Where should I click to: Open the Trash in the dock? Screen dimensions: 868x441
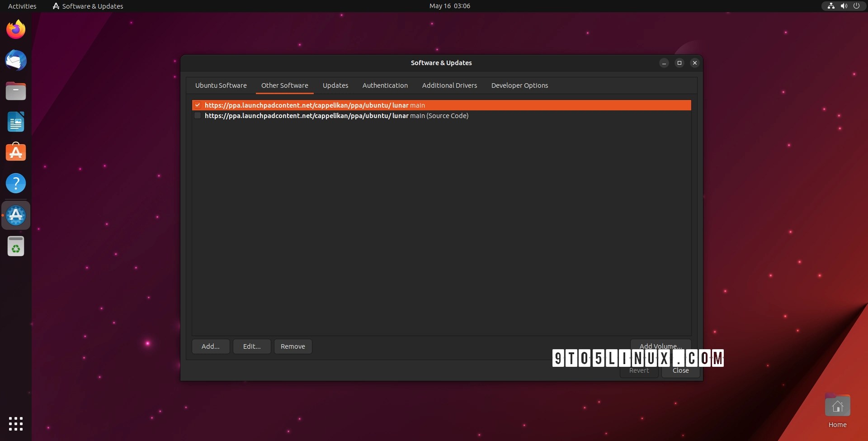[16, 247]
